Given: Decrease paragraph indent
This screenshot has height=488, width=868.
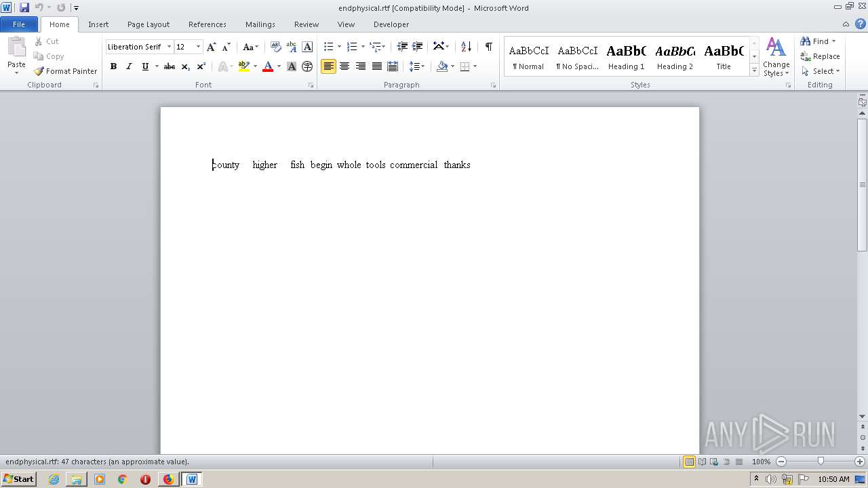Looking at the screenshot, I should pyautogui.click(x=402, y=47).
